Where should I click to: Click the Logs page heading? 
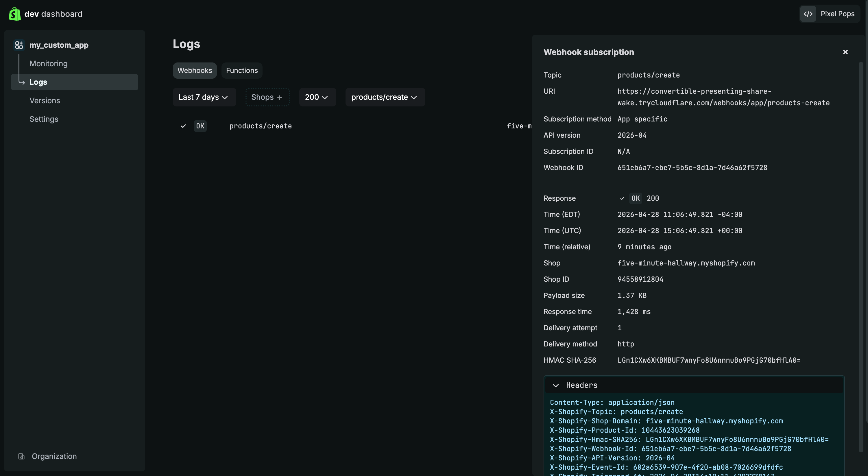(186, 44)
